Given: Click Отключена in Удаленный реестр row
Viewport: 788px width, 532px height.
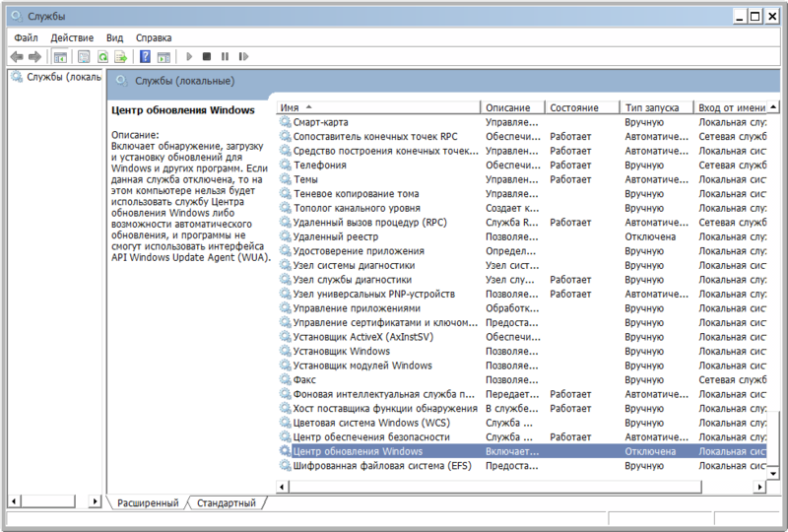Looking at the screenshot, I should [650, 236].
